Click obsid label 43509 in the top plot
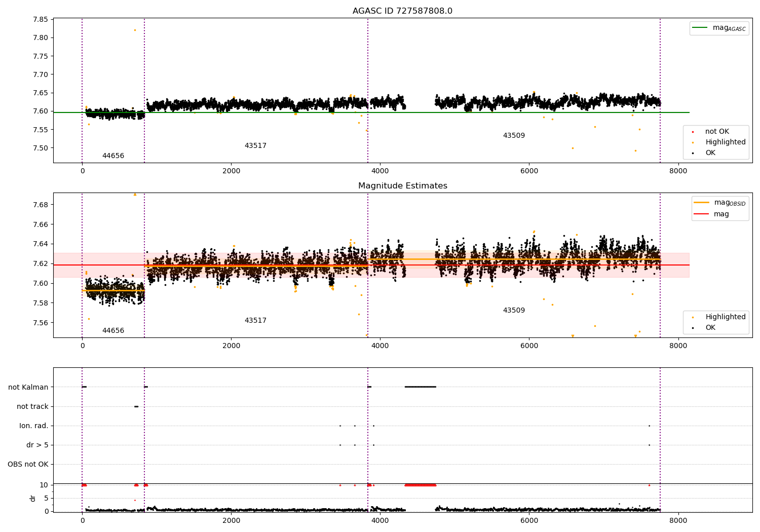The height and width of the screenshot is (532, 760). coord(514,136)
